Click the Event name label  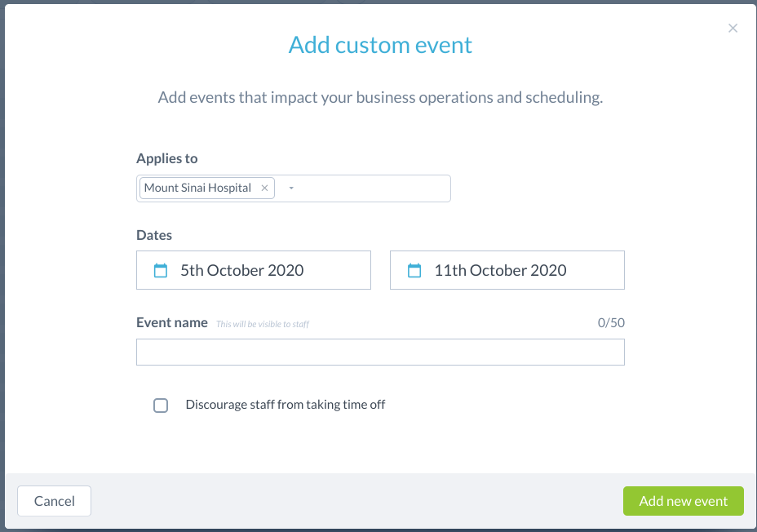172,322
